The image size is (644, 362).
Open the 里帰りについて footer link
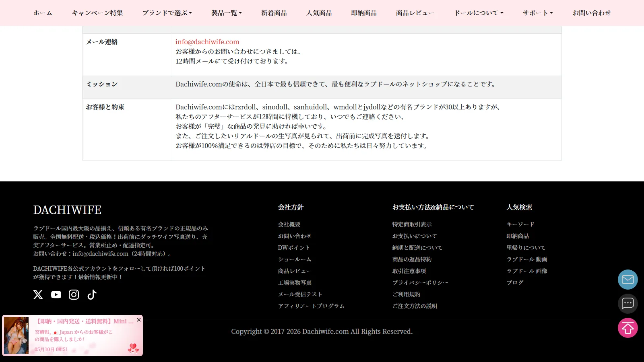pos(526,248)
